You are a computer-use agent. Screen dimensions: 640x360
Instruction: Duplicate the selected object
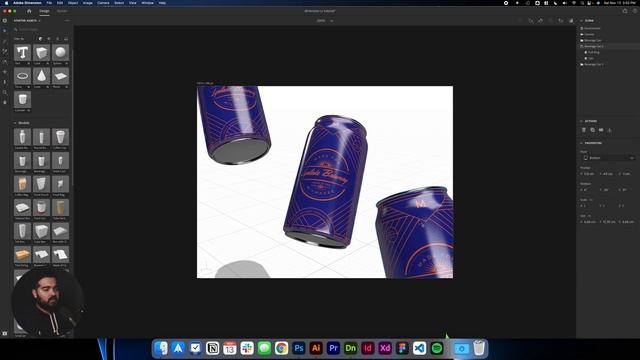[592, 130]
